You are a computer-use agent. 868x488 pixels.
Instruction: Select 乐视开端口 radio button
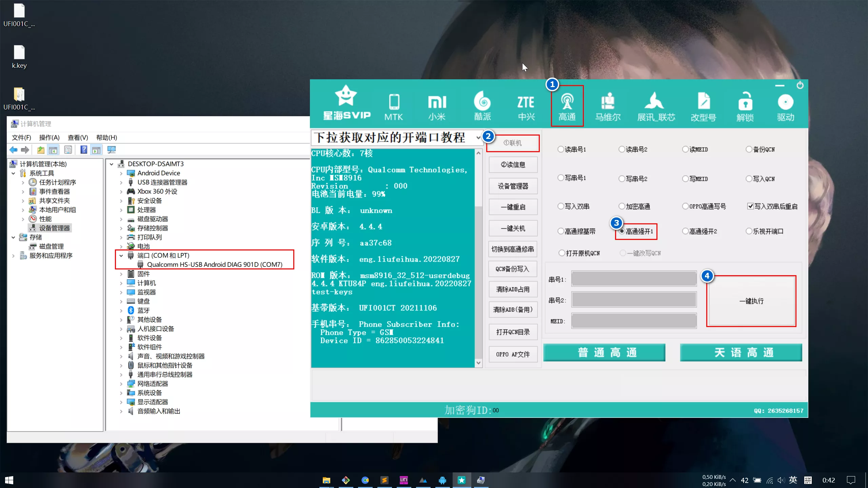(765, 231)
